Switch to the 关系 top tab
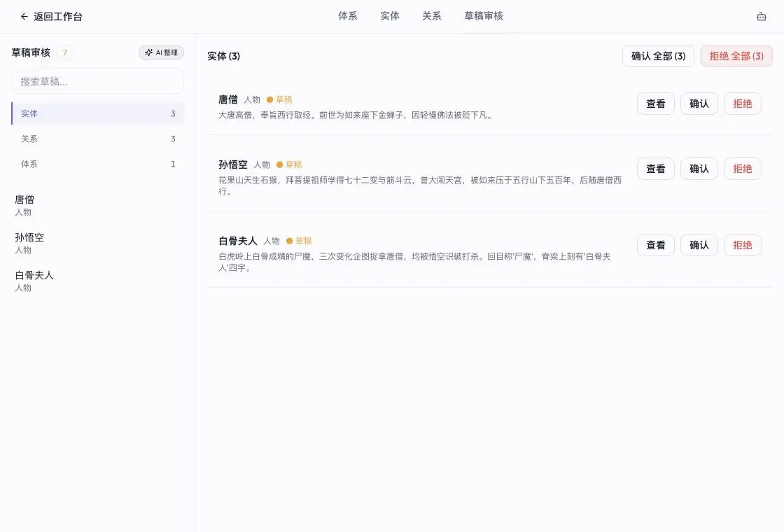 click(x=431, y=16)
